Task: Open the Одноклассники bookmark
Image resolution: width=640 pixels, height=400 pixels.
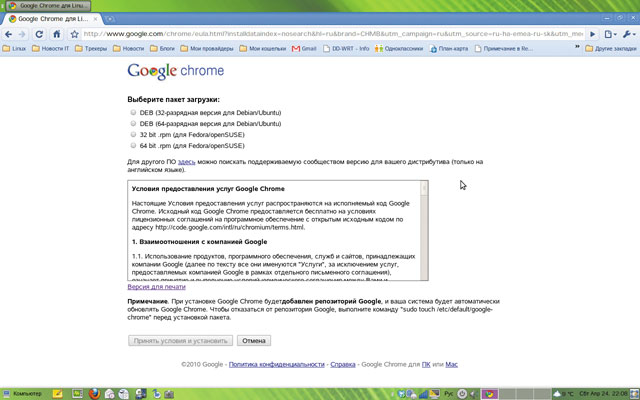Action: 399,49
